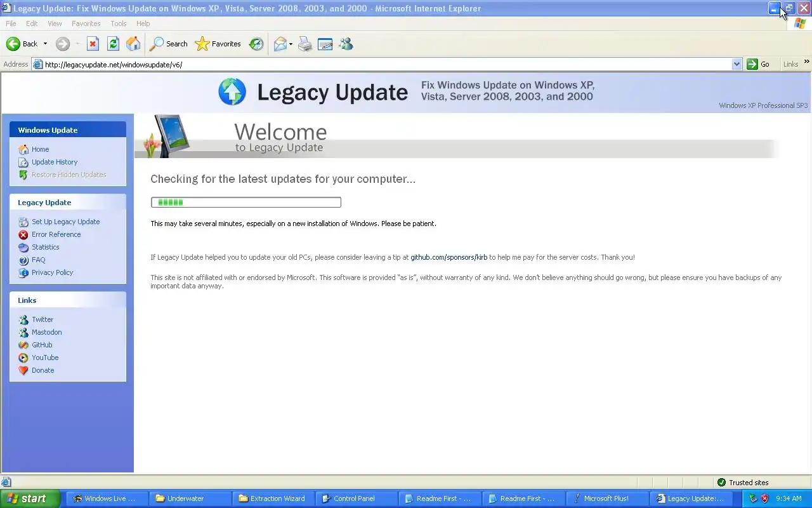
Task: Click the Mastodon icon in Links
Action: pos(23,332)
